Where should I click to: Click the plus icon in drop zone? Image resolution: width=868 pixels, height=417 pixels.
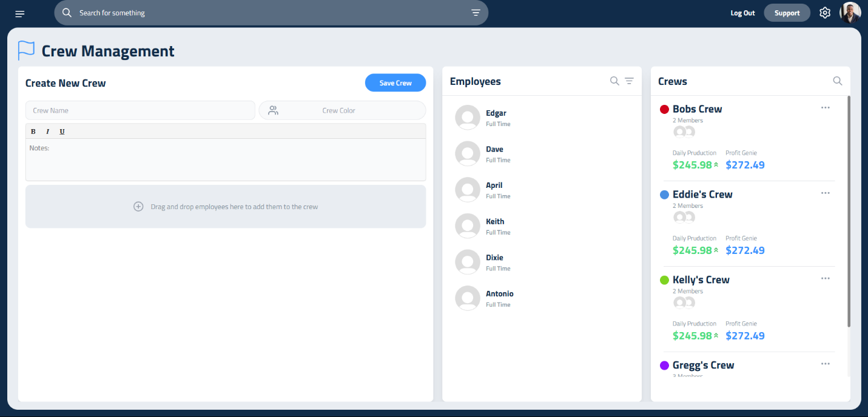tap(138, 207)
